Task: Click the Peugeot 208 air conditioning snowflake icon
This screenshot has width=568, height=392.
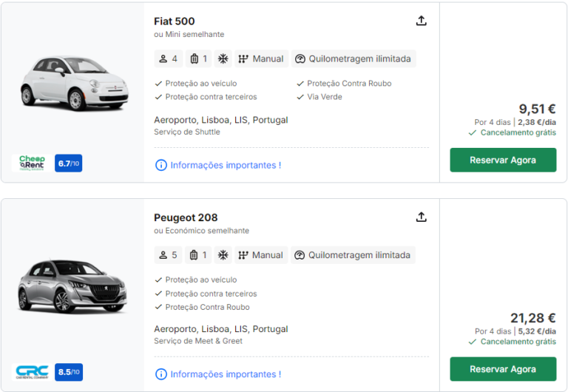Action: tap(223, 255)
